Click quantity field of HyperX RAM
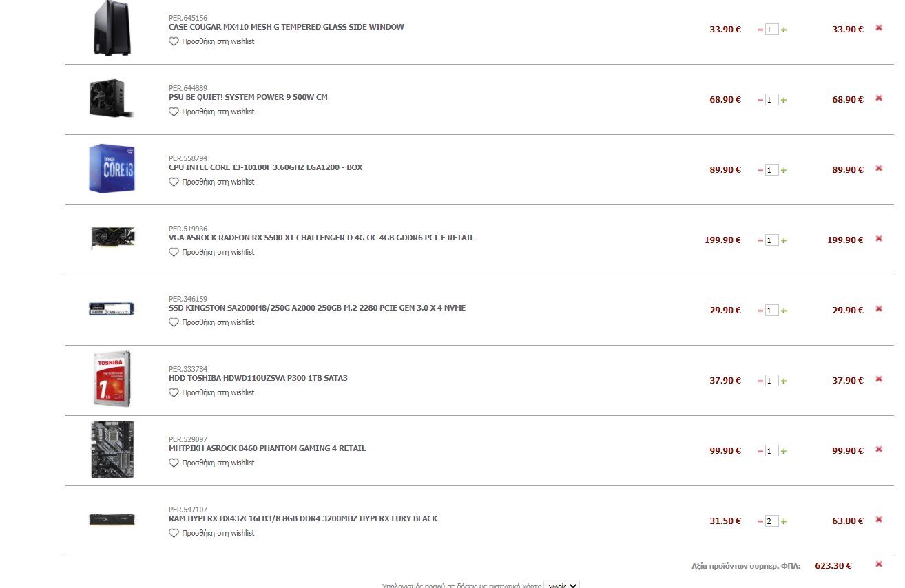Screen dimensions: 905x588 click(x=771, y=521)
